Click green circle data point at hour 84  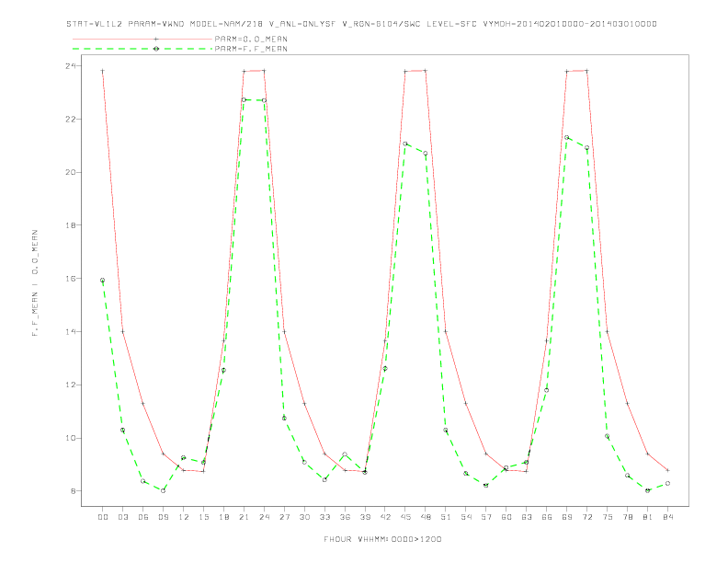pos(667,484)
